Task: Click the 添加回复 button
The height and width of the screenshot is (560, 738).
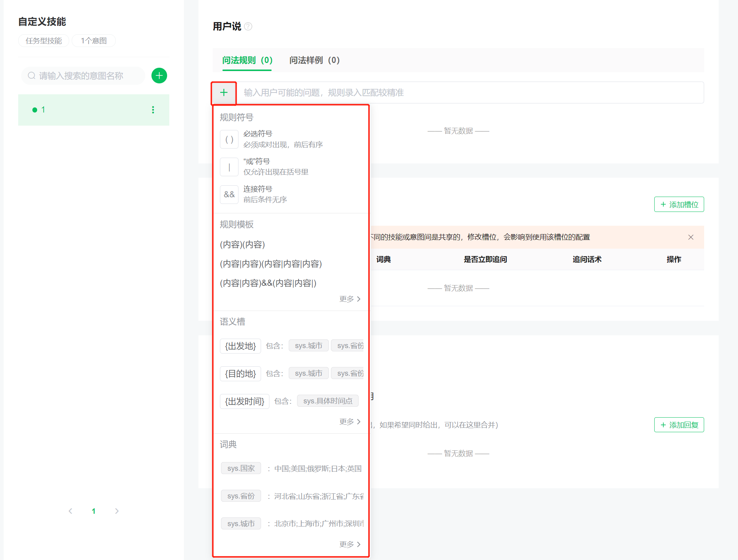Action: point(679,425)
